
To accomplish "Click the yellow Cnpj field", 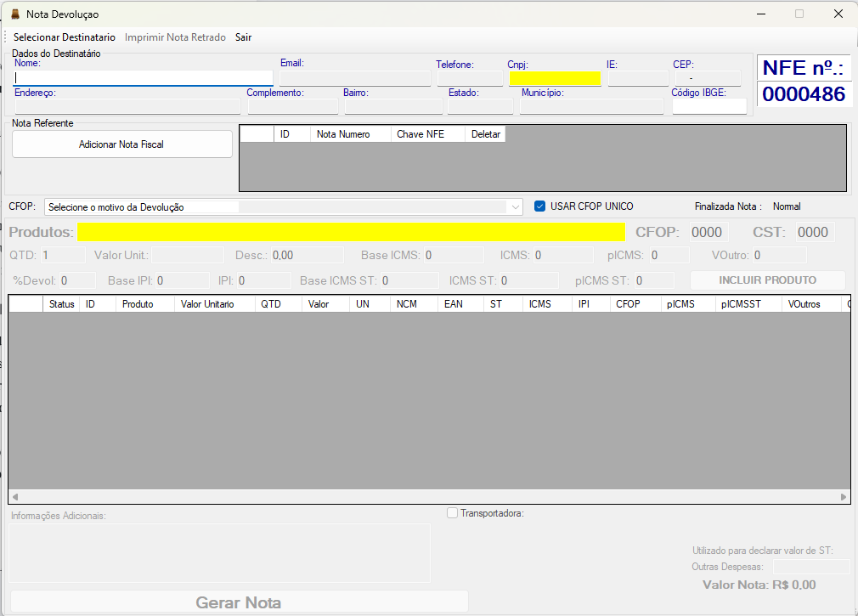I will [555, 78].
